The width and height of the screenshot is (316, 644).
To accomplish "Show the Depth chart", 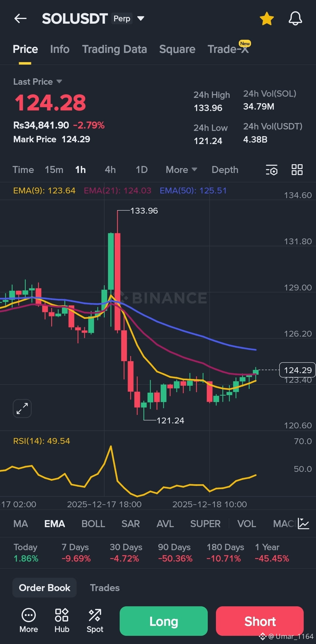I will [x=225, y=170].
